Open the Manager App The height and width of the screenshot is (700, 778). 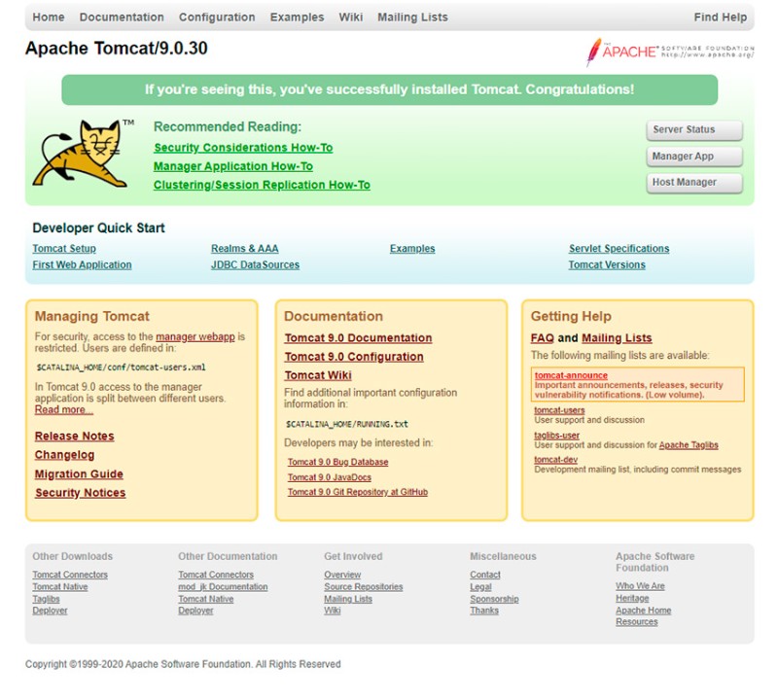(x=693, y=156)
